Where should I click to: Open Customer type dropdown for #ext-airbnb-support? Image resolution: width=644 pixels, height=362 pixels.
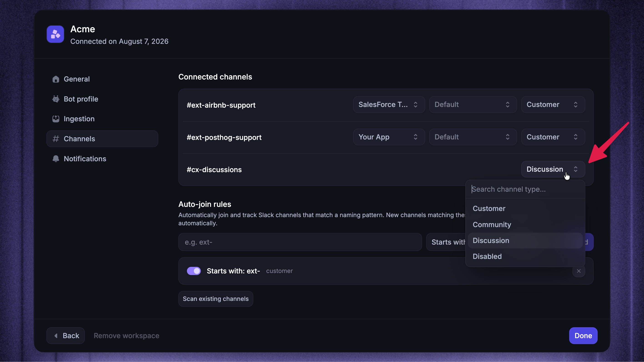coord(553,105)
